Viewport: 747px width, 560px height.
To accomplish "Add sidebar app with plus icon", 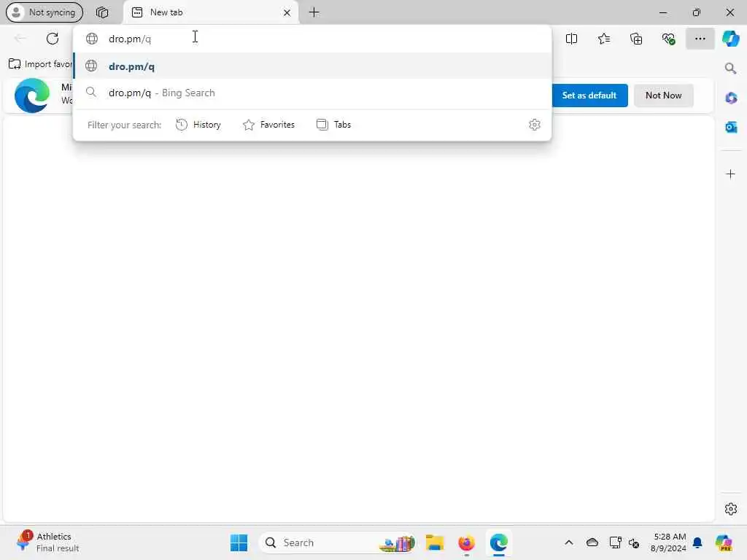I will 730,174.
